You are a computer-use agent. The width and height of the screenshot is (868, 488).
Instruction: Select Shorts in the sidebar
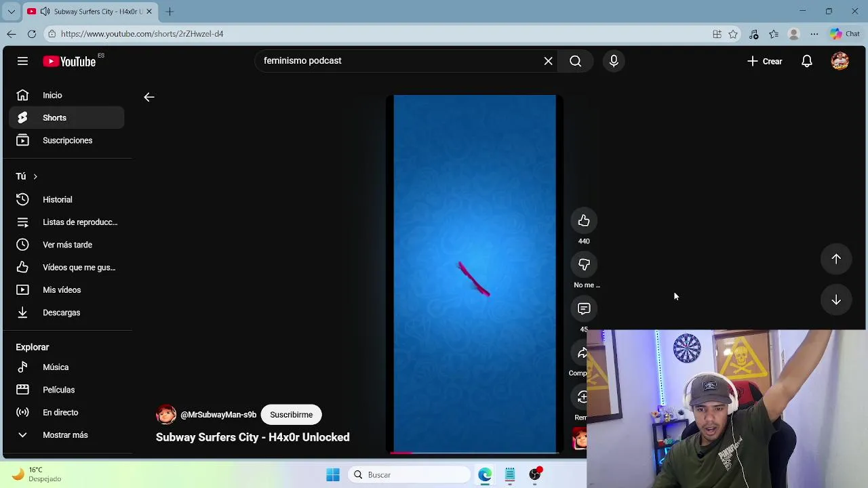pos(66,118)
